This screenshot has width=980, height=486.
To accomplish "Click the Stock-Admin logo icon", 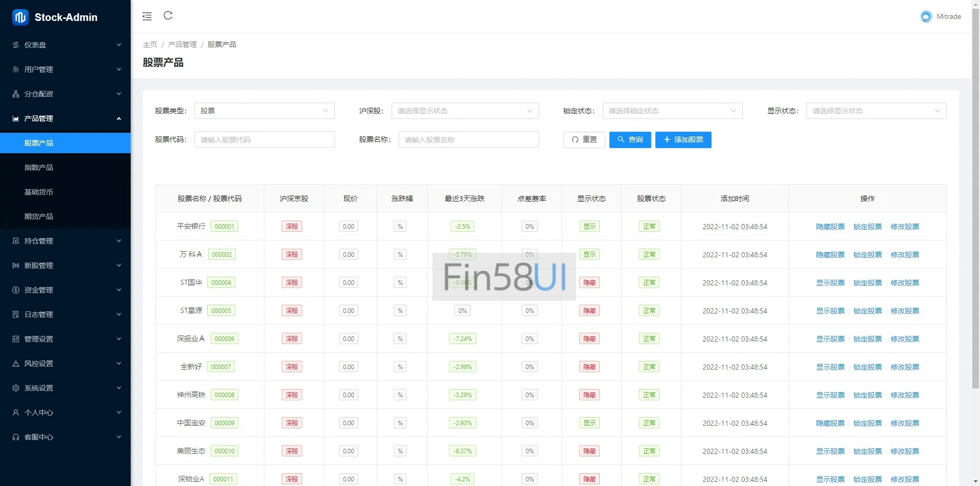I will [x=20, y=17].
